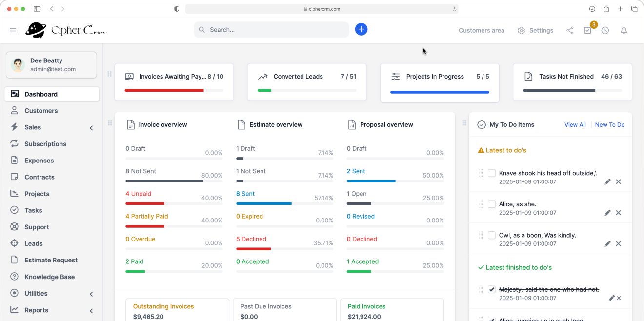Open Subscriptions in the sidebar
Image resolution: width=644 pixels, height=321 pixels.
(52, 144)
